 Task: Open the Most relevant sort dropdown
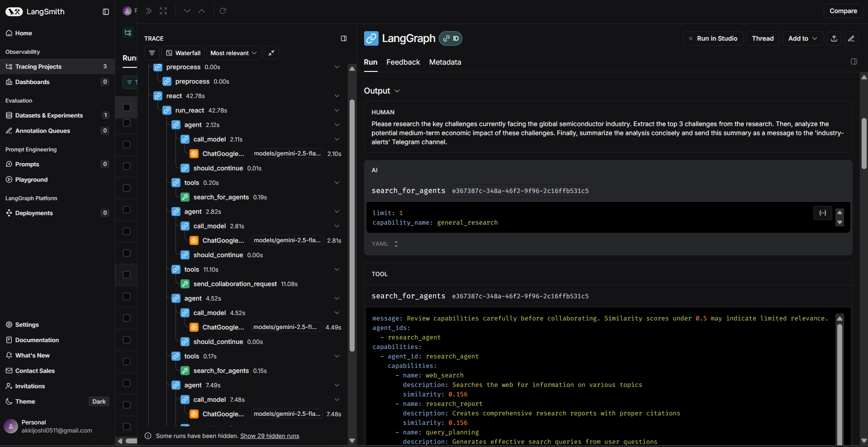pos(233,53)
